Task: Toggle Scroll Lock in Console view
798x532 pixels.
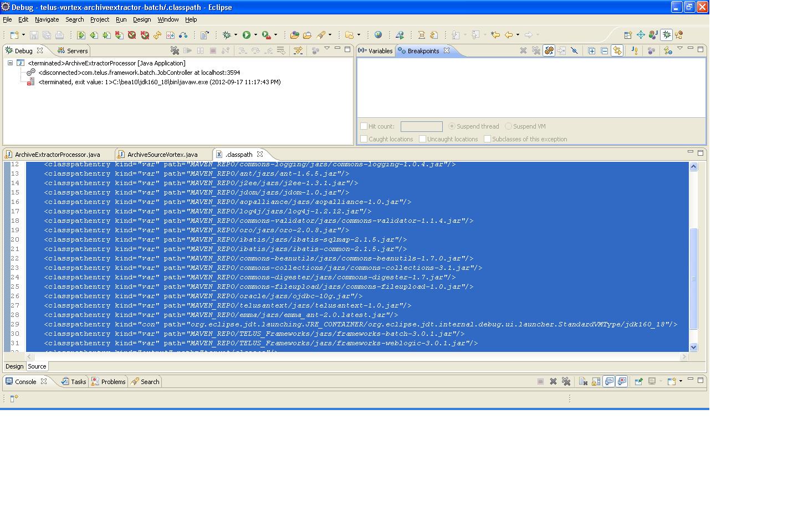Action: tap(596, 381)
